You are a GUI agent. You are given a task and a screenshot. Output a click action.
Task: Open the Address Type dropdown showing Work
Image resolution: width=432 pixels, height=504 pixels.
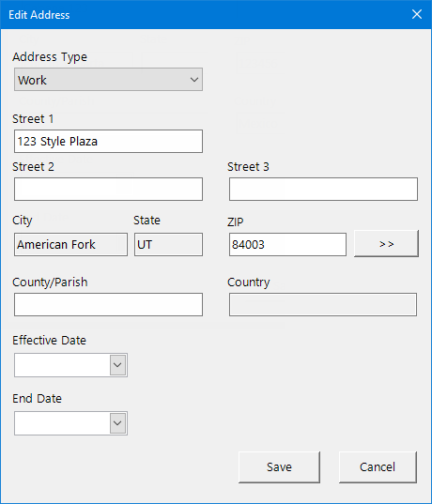[x=108, y=80]
